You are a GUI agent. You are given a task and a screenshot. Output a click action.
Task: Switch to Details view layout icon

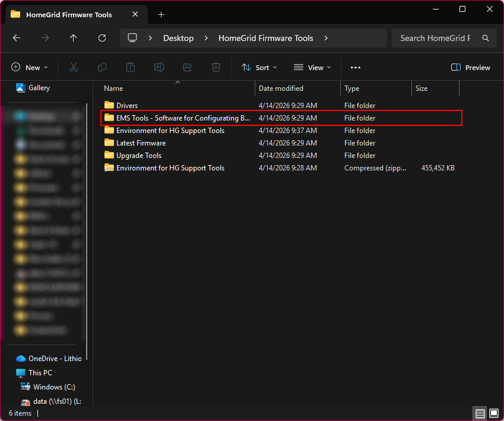click(x=480, y=413)
